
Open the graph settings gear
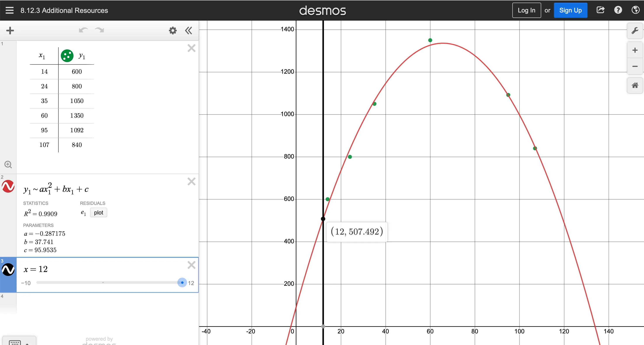173,30
